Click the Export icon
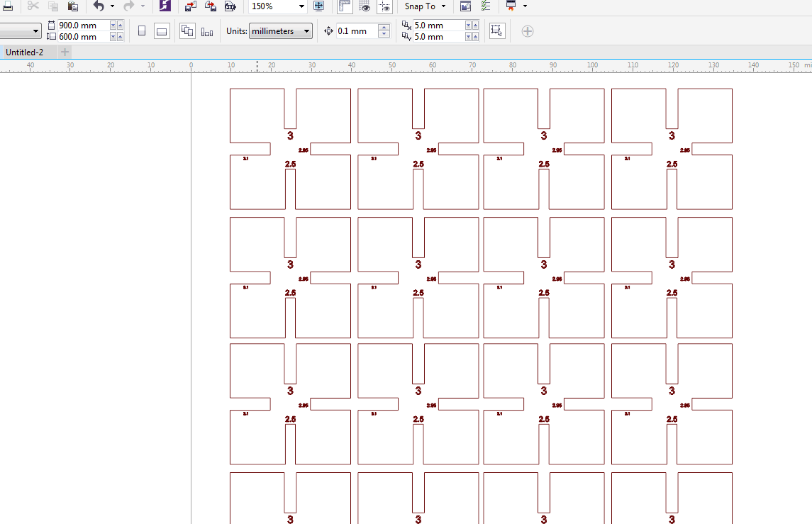 (x=210, y=6)
